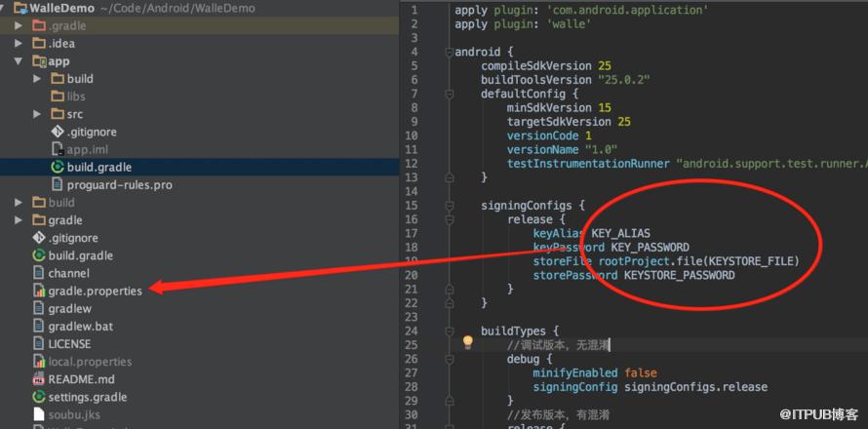Click the gradlew file icon
This screenshot has width=868, height=429.
point(39,308)
